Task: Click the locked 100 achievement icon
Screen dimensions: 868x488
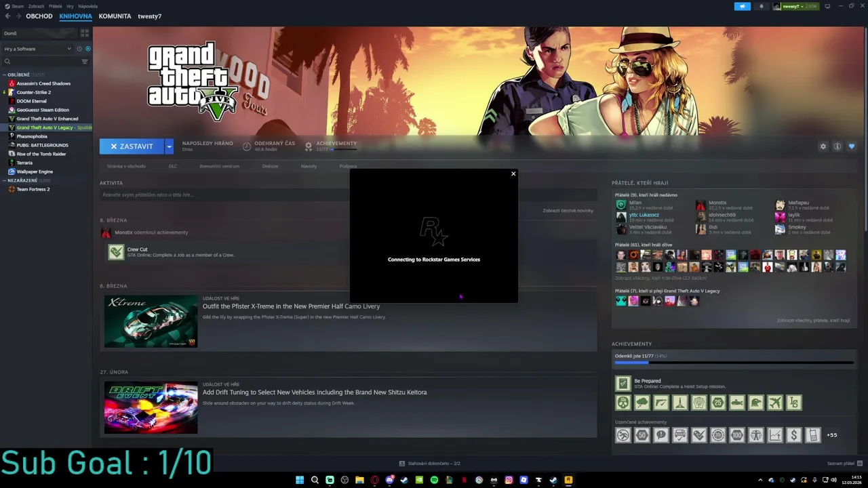Action: click(x=737, y=435)
